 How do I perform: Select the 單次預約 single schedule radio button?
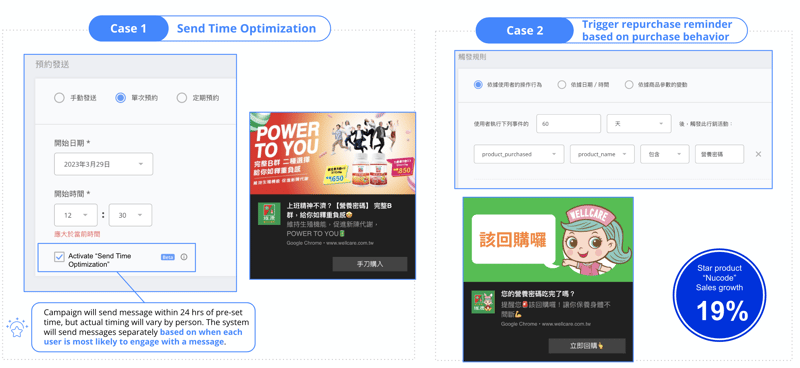[120, 98]
